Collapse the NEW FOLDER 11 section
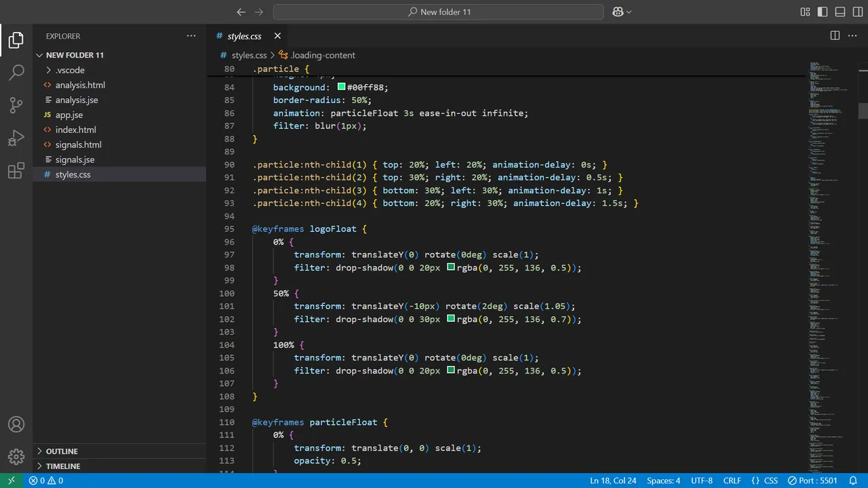This screenshot has height=488, width=868. click(x=75, y=55)
